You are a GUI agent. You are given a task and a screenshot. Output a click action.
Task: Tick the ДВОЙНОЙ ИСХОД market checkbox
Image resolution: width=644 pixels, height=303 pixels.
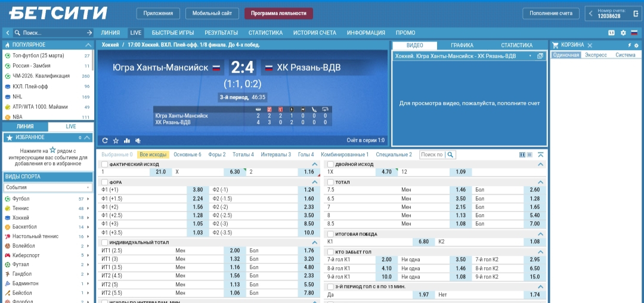[x=331, y=164]
